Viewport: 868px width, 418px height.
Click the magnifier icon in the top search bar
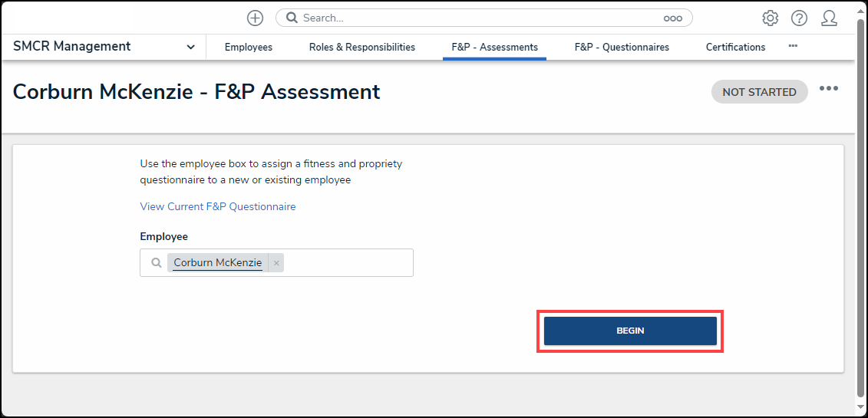(292, 18)
